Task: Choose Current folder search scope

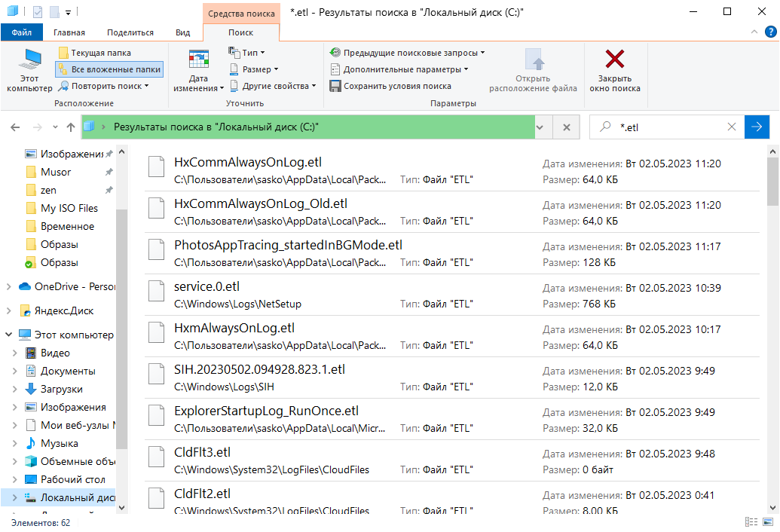Action: [x=95, y=53]
